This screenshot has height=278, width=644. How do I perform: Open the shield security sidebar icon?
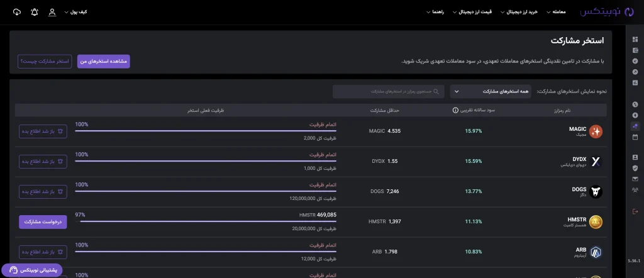[x=635, y=168]
